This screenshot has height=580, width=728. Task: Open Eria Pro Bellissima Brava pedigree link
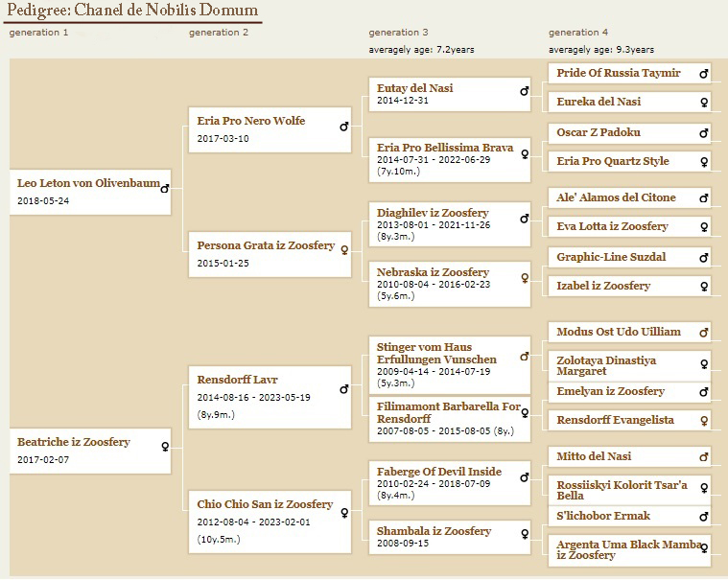tap(445, 148)
